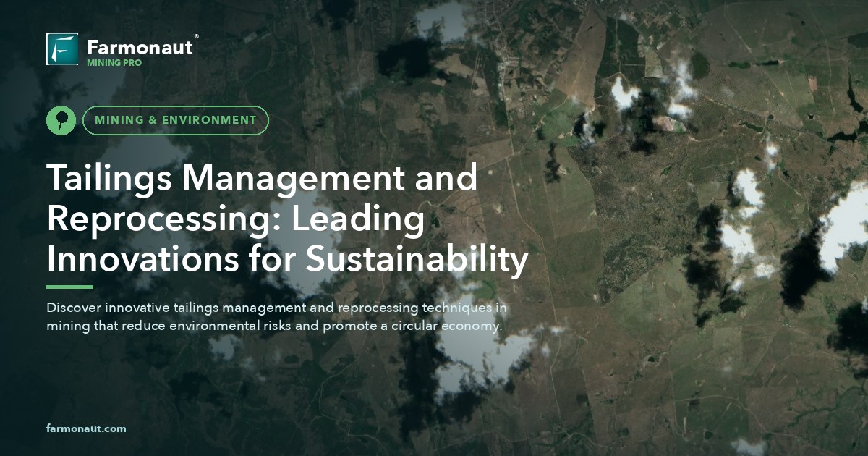Select the Mining & Environment category tag
868x456 pixels.
pos(176,120)
